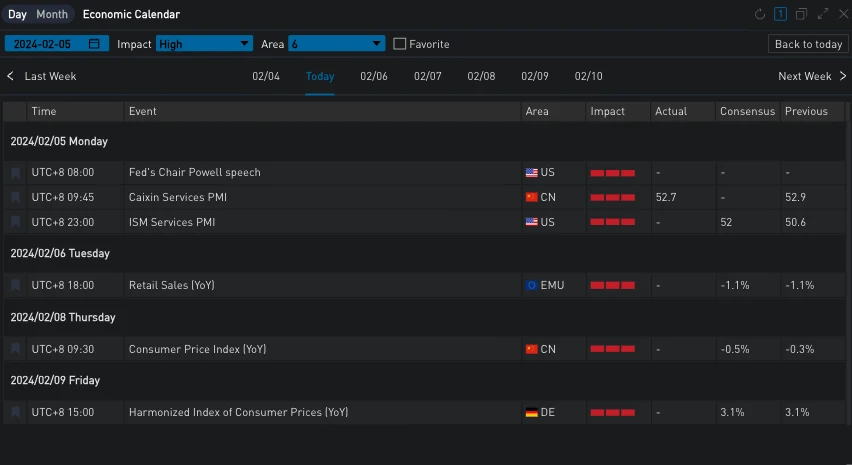Bookmark the Harmonized Index of Consumer Prices row
This screenshot has height=465, width=852.
point(16,412)
